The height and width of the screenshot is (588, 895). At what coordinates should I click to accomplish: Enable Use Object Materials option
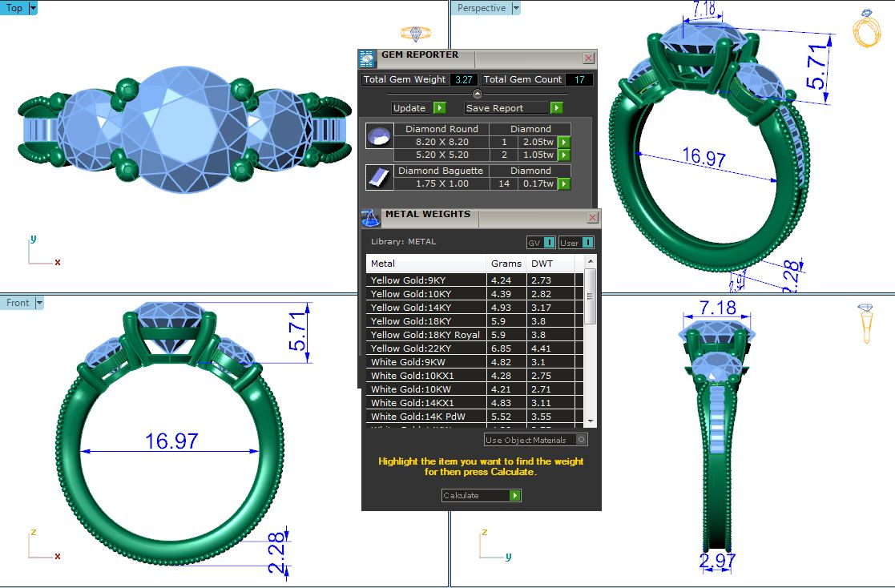pyautogui.click(x=582, y=440)
